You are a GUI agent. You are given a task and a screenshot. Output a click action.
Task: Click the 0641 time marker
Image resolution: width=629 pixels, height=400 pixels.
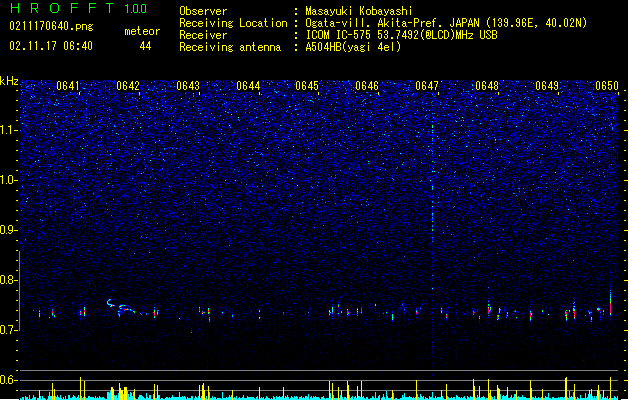(68, 86)
